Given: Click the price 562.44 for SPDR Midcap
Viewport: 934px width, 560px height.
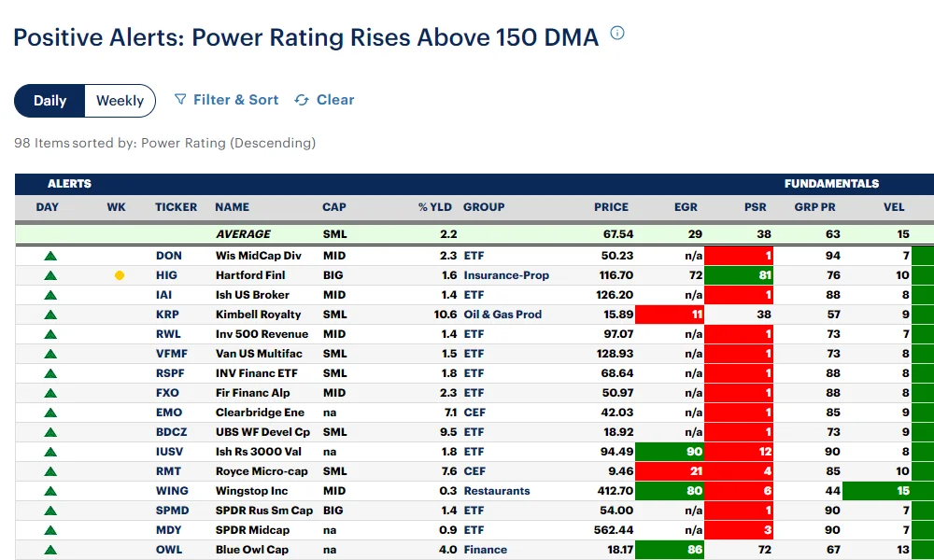Looking at the screenshot, I should tap(613, 530).
